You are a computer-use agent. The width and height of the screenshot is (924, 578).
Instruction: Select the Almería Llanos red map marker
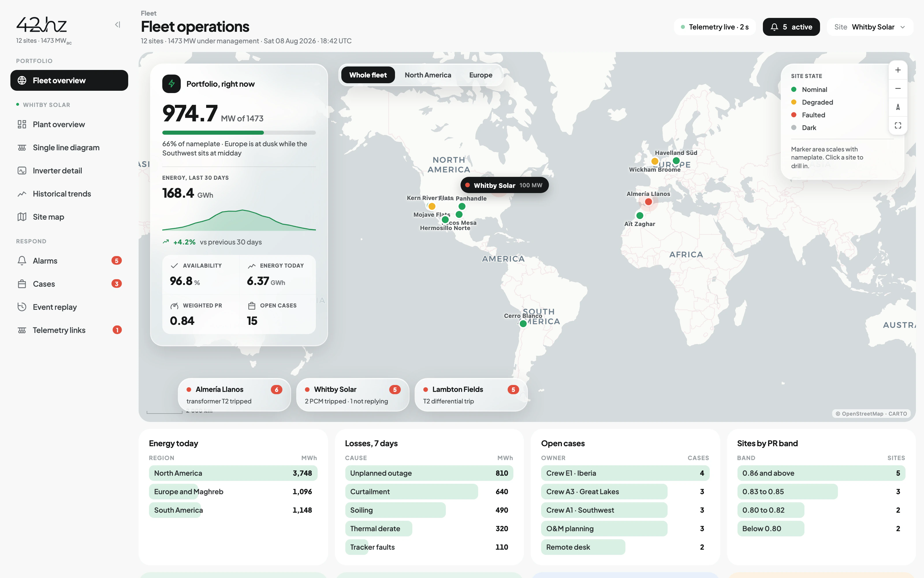click(648, 202)
